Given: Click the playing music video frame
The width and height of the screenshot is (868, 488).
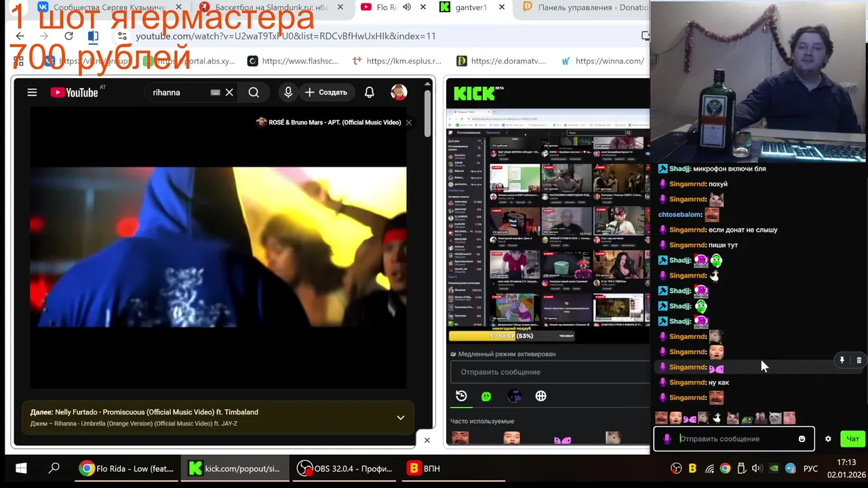Looking at the screenshot, I should 218,247.
